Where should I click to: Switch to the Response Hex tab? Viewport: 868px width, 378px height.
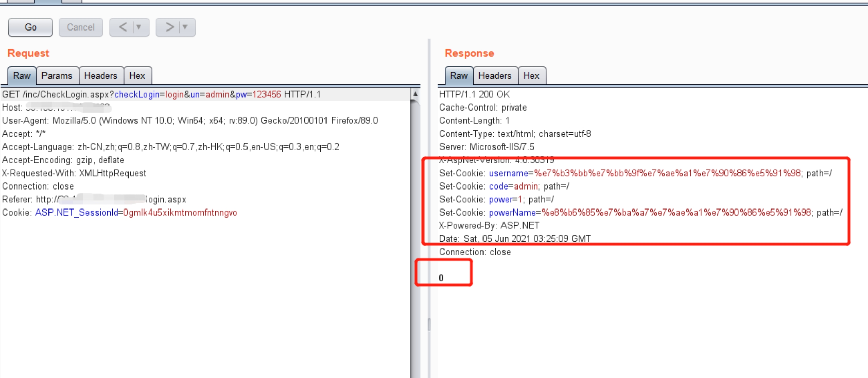tap(531, 76)
